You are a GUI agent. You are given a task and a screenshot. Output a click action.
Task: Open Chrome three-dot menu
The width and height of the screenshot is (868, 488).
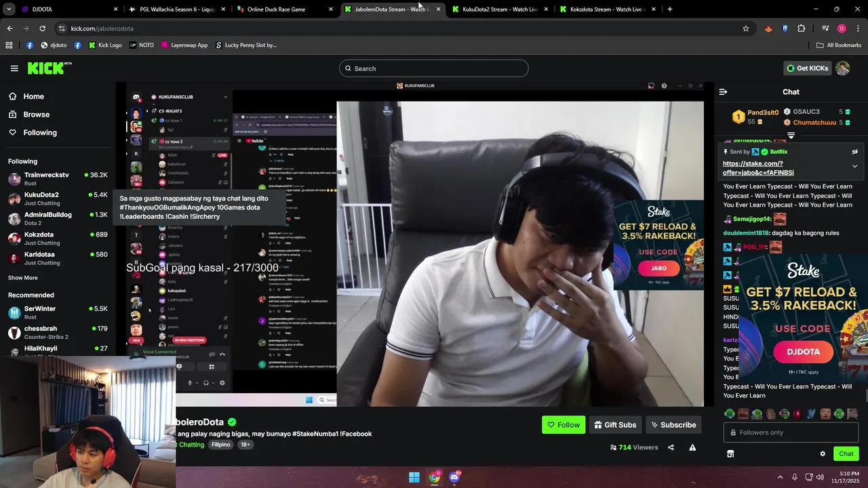pos(858,28)
